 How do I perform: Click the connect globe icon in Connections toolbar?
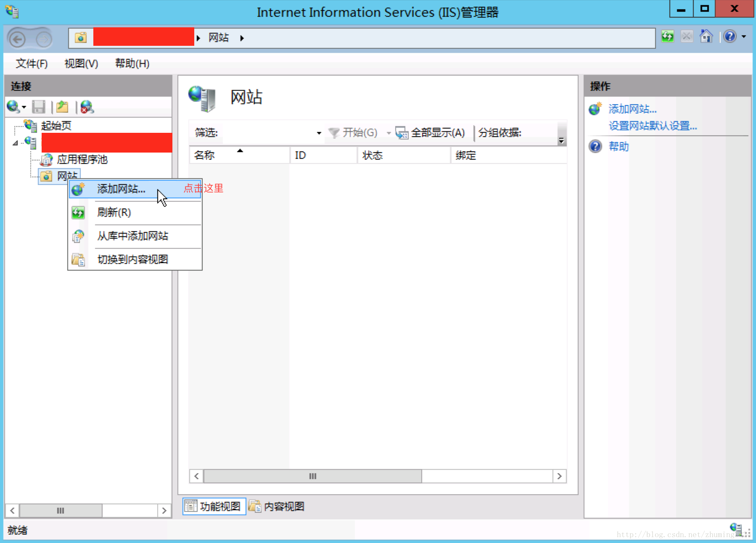(x=13, y=107)
